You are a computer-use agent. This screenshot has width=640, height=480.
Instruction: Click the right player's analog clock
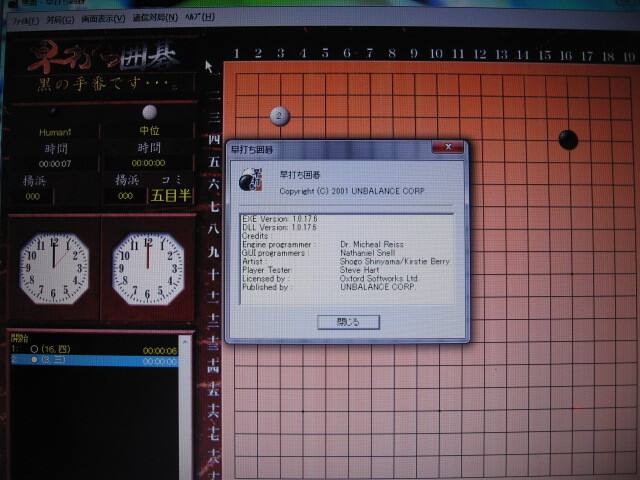[x=148, y=269]
